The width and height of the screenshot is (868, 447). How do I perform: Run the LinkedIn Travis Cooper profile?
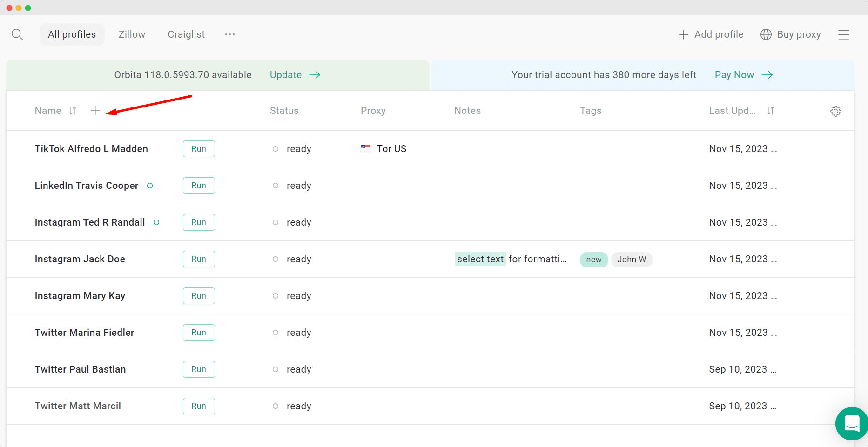point(199,186)
